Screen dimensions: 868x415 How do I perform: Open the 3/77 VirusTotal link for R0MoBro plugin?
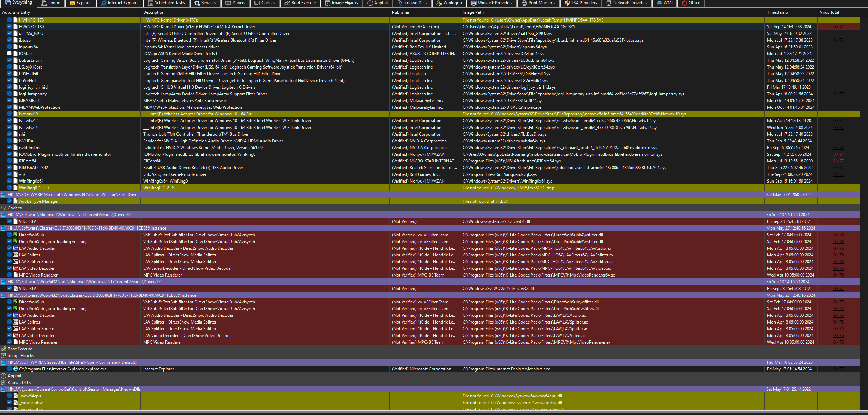click(838, 154)
